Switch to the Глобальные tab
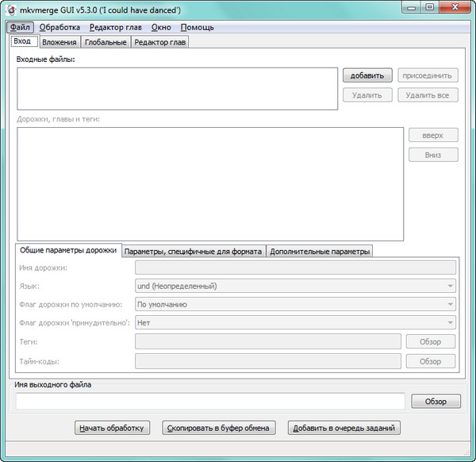 coord(106,42)
